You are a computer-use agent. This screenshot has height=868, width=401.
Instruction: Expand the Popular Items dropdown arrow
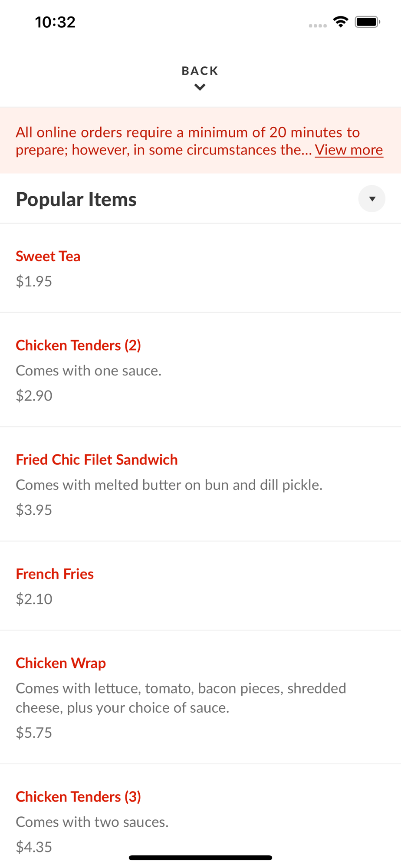(x=372, y=199)
